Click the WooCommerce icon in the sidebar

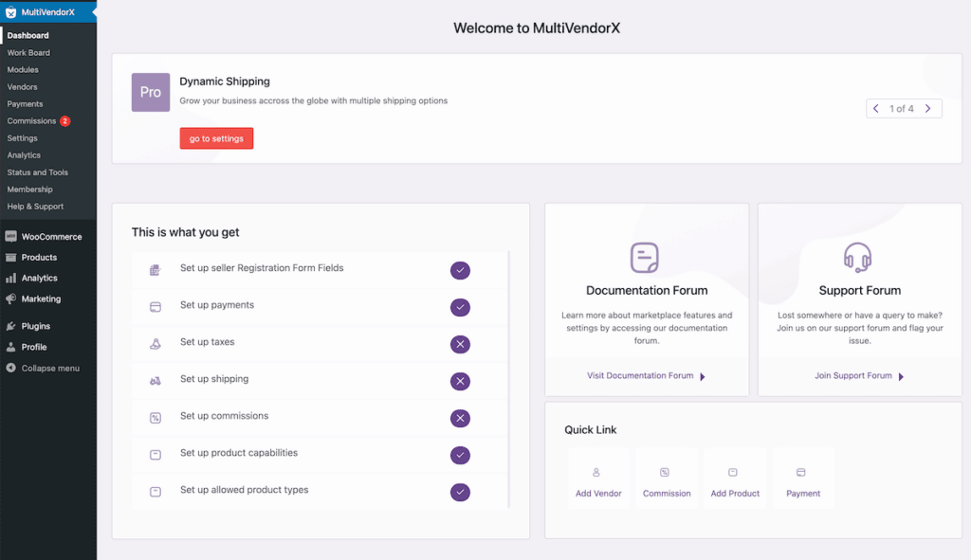pyautogui.click(x=11, y=236)
